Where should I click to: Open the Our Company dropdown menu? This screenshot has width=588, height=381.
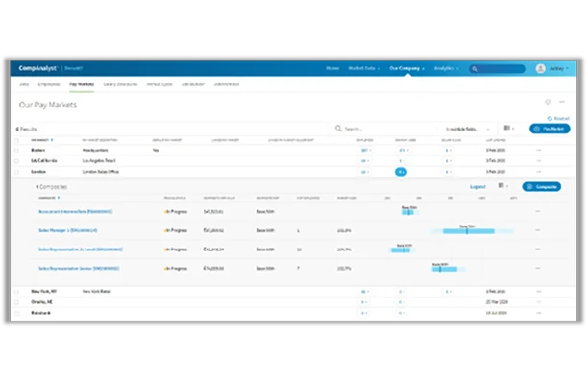[x=406, y=68]
